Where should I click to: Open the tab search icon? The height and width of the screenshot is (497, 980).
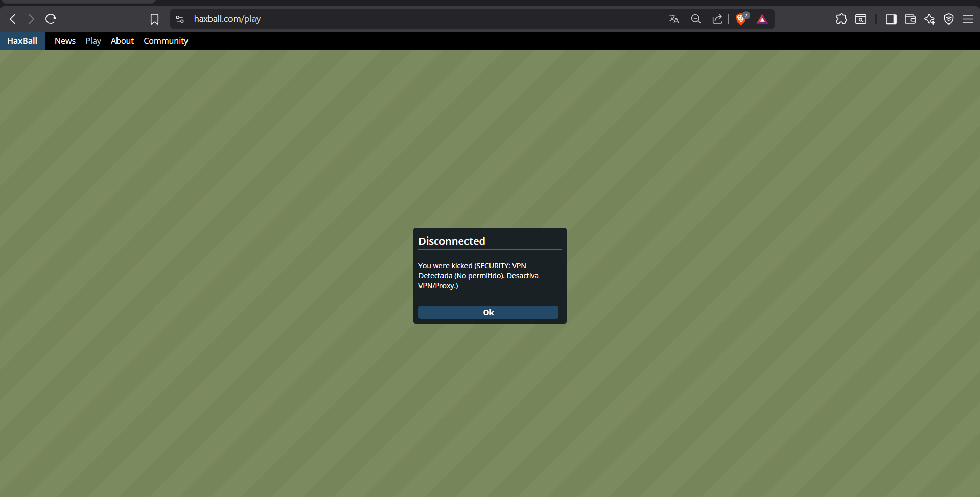[x=861, y=19]
